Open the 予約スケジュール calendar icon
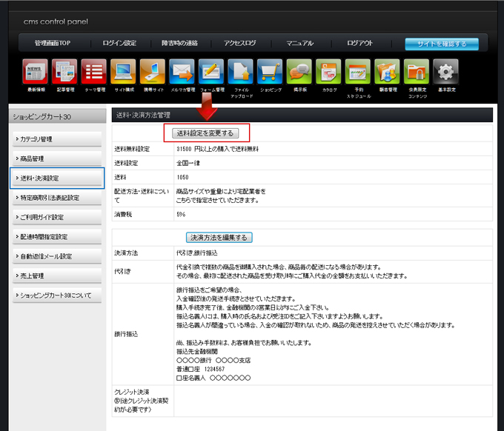This screenshot has width=504, height=431. (358, 73)
